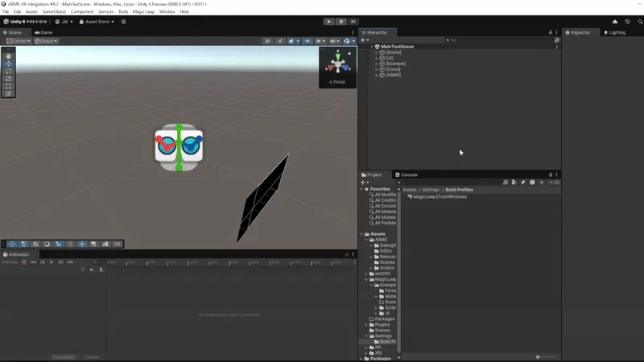The width and height of the screenshot is (644, 362).
Task: Click the Favorites star icon in Project toolbar
Action: [x=541, y=183]
